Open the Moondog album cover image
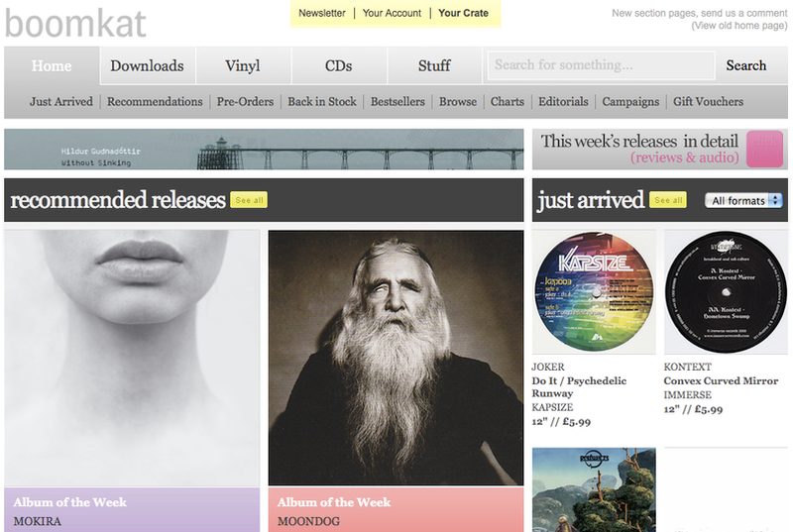The width and height of the screenshot is (793, 532). [x=396, y=358]
